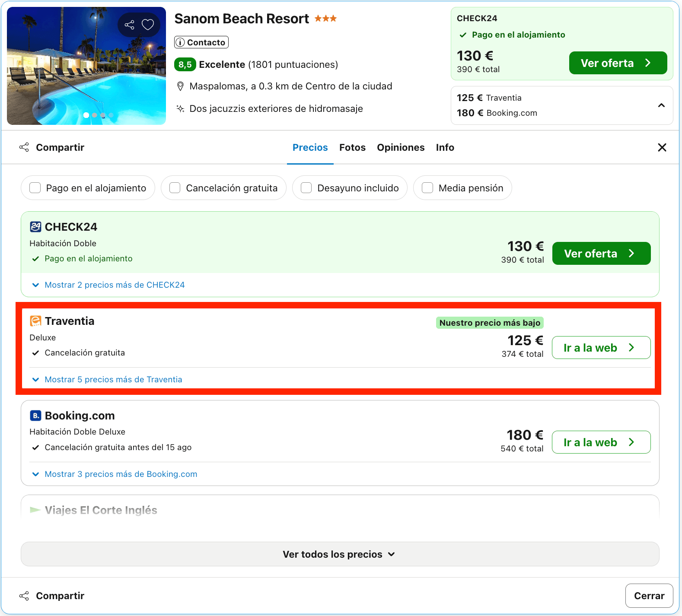The width and height of the screenshot is (682, 616).
Task: Click the Nuestro precio más bajo badge
Action: [490, 323]
